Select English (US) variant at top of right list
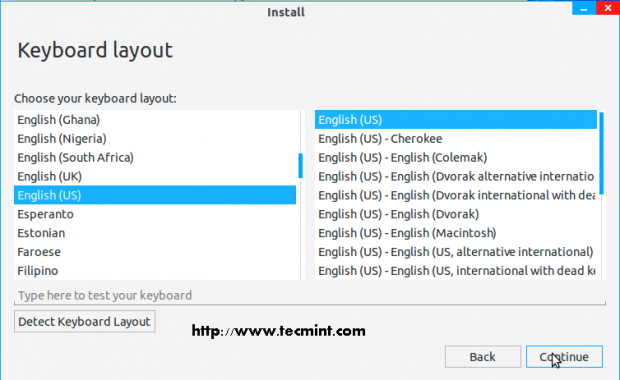The width and height of the screenshot is (620, 380). pyautogui.click(x=456, y=120)
